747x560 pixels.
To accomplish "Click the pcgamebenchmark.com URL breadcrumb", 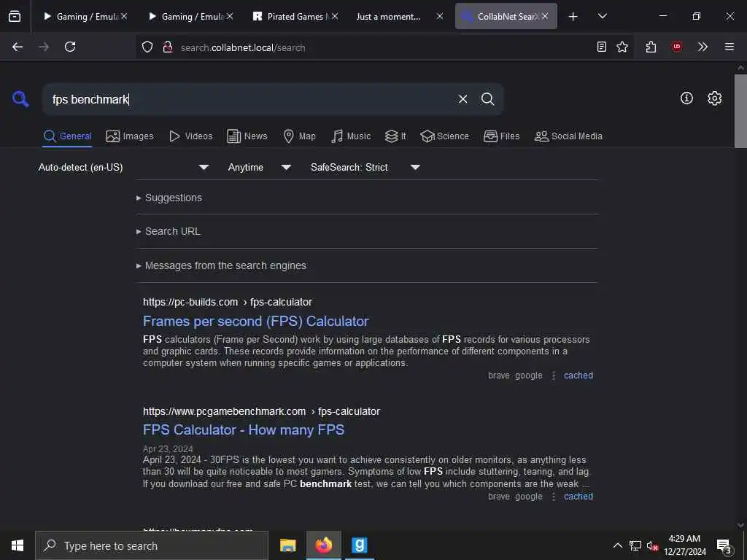I will (262, 411).
